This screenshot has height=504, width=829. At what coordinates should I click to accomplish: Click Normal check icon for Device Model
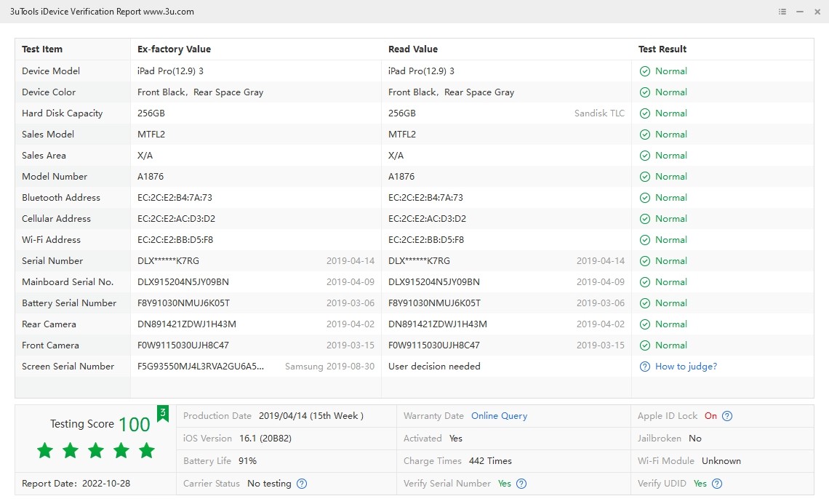pos(644,71)
